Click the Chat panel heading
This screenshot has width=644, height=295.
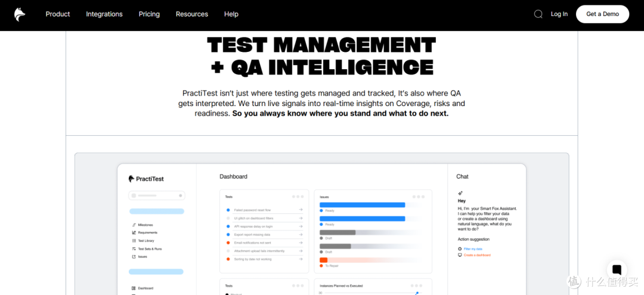tap(463, 176)
